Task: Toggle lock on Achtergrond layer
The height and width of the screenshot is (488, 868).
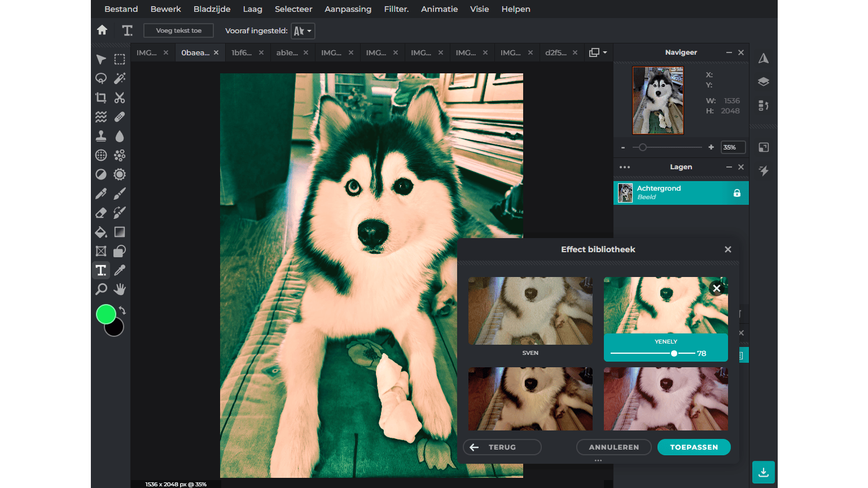Action: (x=737, y=193)
